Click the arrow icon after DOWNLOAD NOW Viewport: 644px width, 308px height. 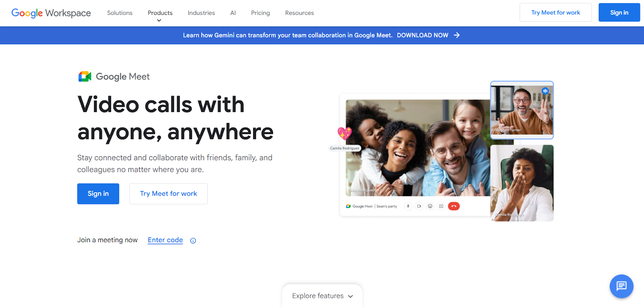click(x=457, y=35)
